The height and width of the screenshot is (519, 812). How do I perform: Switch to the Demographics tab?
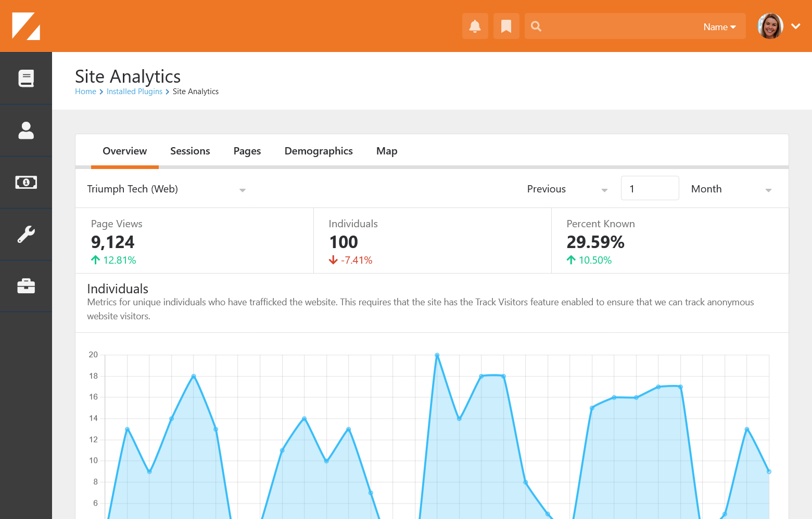coord(319,151)
